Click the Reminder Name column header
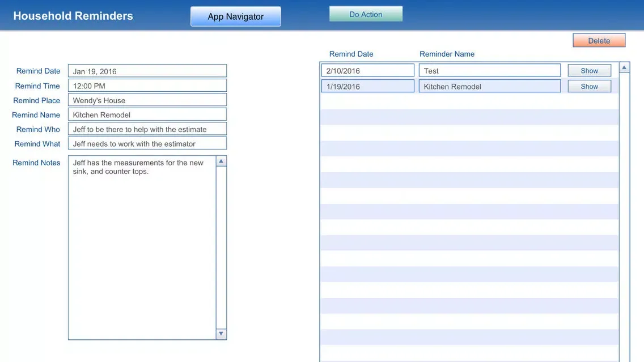 coord(447,54)
